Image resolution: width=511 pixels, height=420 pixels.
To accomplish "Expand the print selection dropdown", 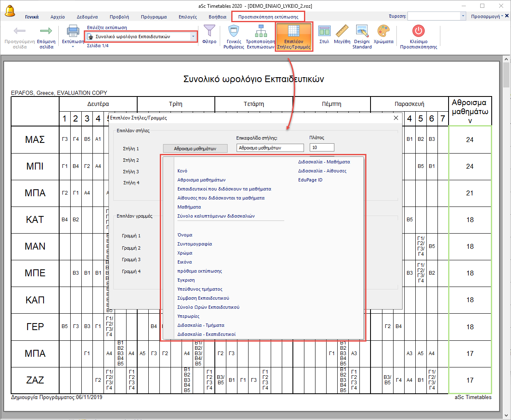I will click(x=193, y=37).
